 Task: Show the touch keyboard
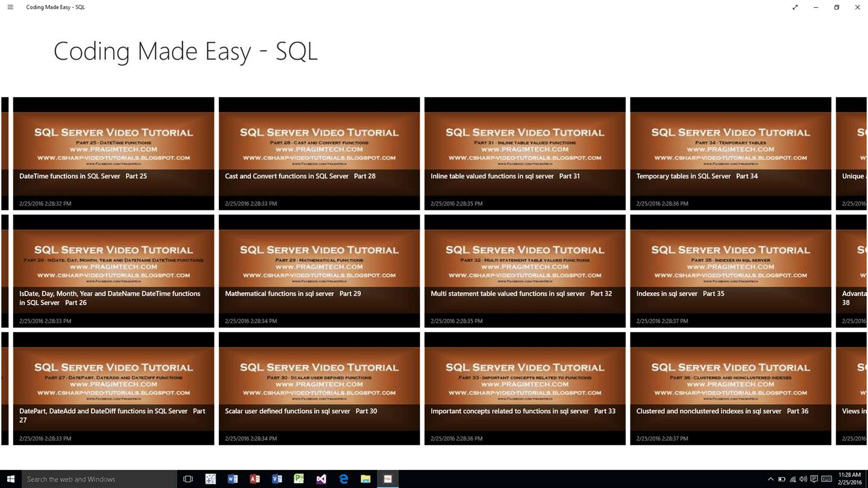click(x=827, y=480)
